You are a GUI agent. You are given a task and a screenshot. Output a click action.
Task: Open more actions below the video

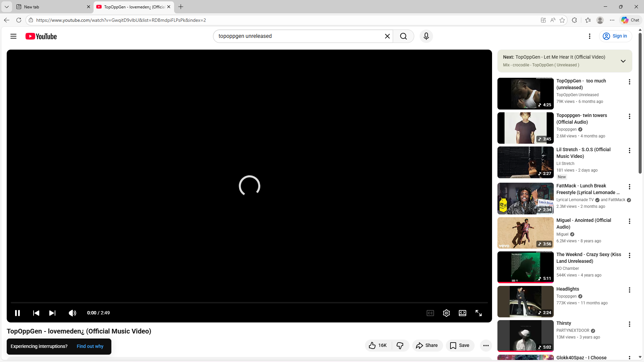pos(486,346)
